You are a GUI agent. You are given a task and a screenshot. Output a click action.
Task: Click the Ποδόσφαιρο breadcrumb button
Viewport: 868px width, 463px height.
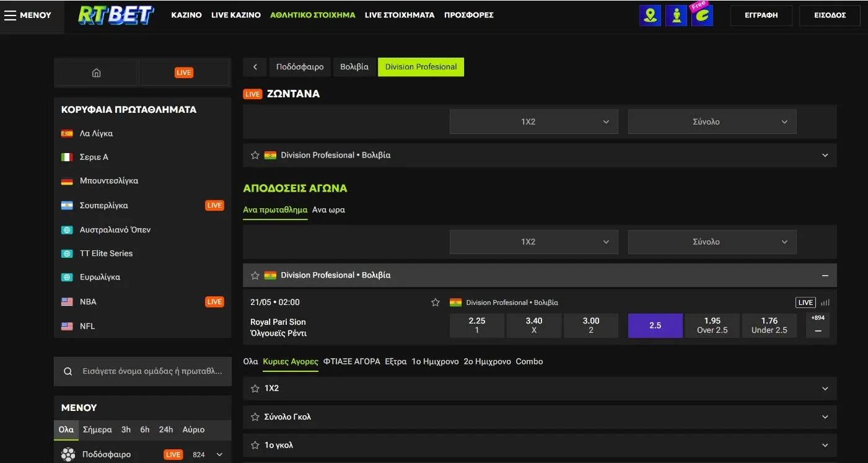tap(300, 67)
